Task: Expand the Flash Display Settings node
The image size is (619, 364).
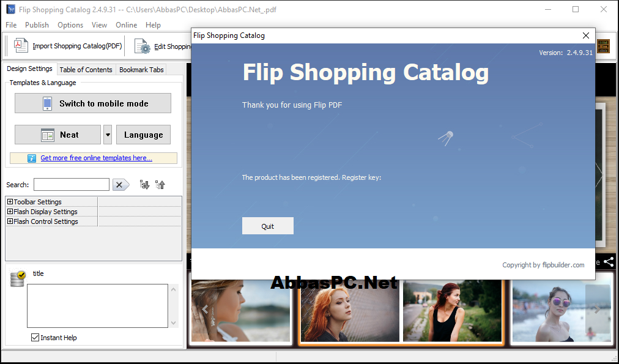Action: click(10, 212)
